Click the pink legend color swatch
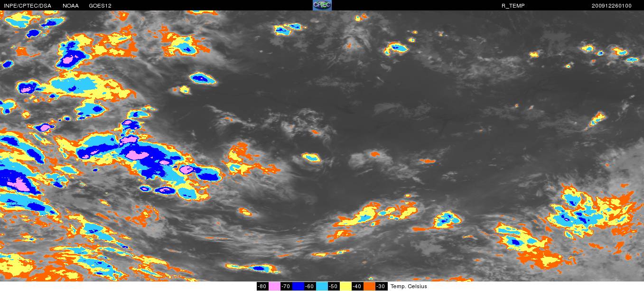The image size is (644, 291). [274, 286]
